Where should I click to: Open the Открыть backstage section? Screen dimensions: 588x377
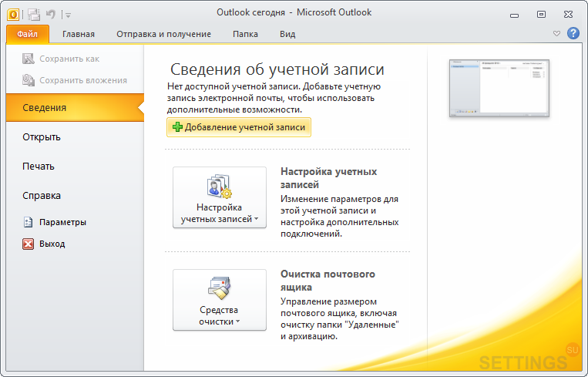tap(42, 137)
